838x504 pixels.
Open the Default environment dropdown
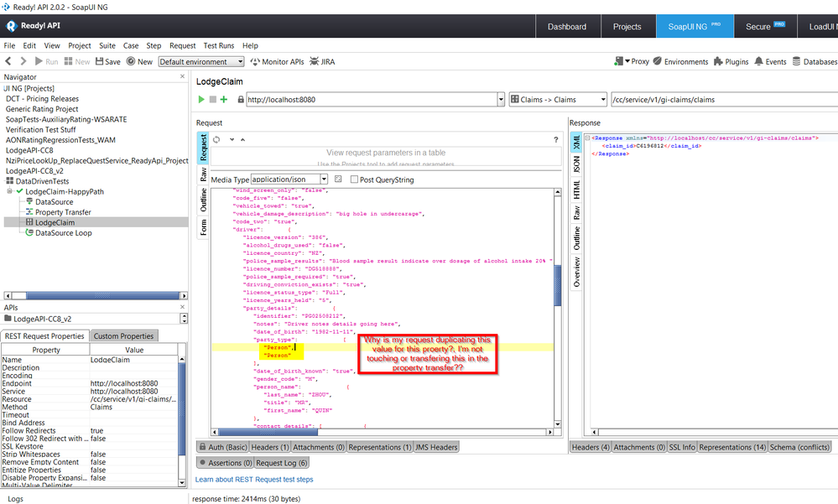(201, 61)
